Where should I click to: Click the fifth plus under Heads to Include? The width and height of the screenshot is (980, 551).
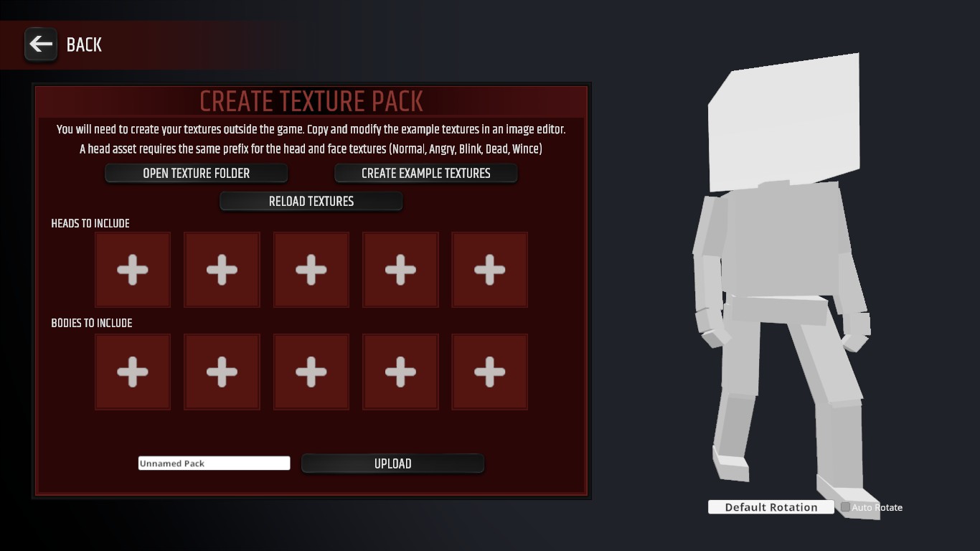click(489, 270)
